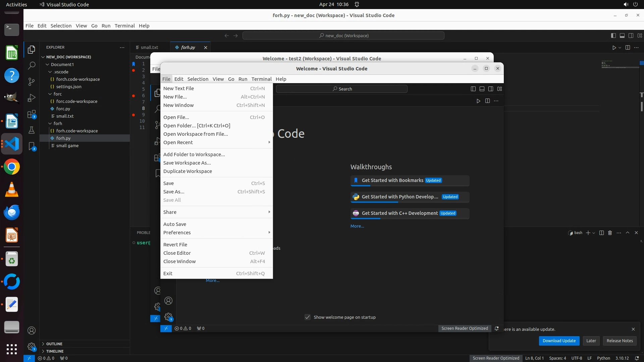Open the Testing flask icon
644x362 pixels.
click(x=32, y=130)
